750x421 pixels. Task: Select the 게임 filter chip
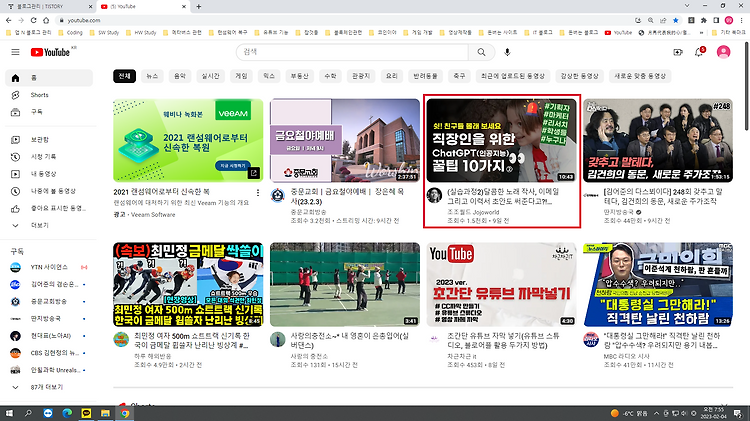click(242, 76)
